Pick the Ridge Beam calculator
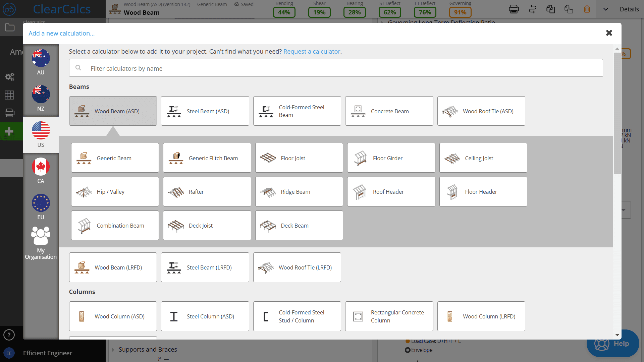 (299, 191)
